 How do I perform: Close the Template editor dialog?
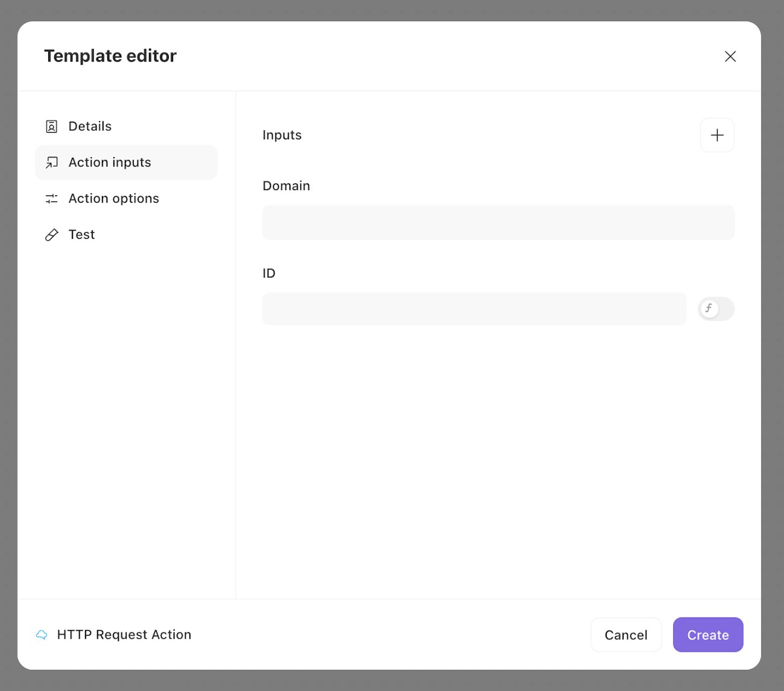730,56
